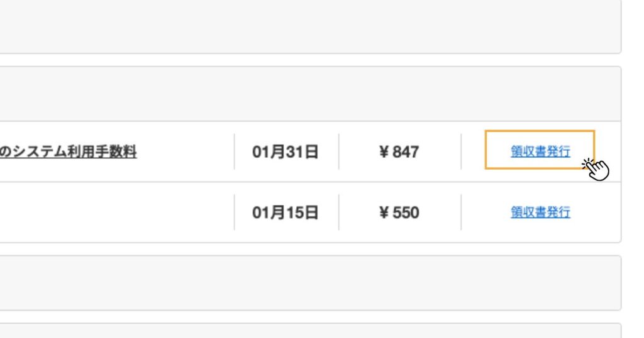Select the 01月31日 date cell
This screenshot has height=338, width=644.
(x=285, y=152)
